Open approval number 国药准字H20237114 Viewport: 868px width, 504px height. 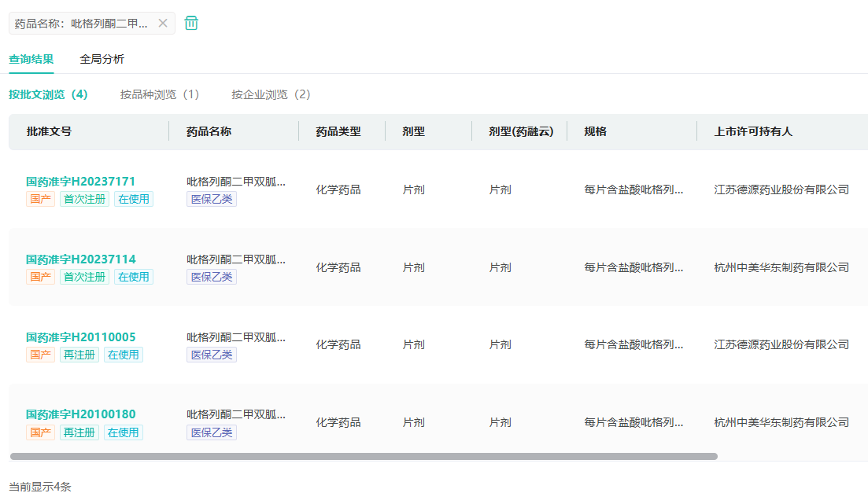pos(80,259)
